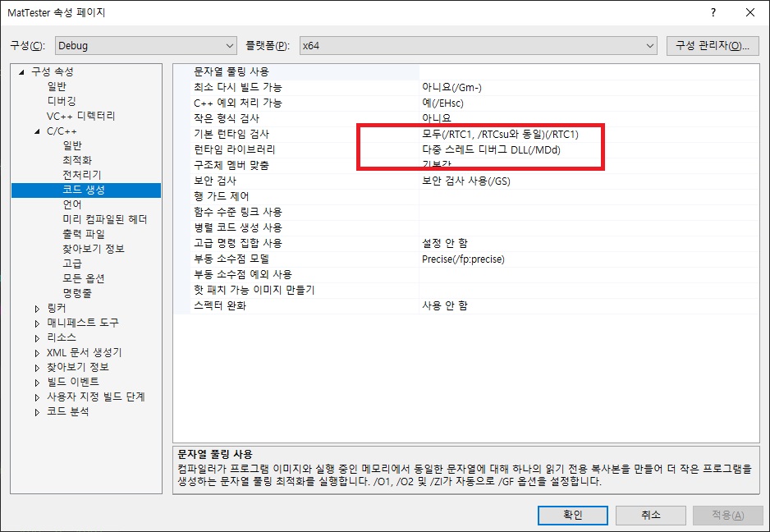
Task: Click the Precise(/fp:precise) value
Action: coord(463,259)
